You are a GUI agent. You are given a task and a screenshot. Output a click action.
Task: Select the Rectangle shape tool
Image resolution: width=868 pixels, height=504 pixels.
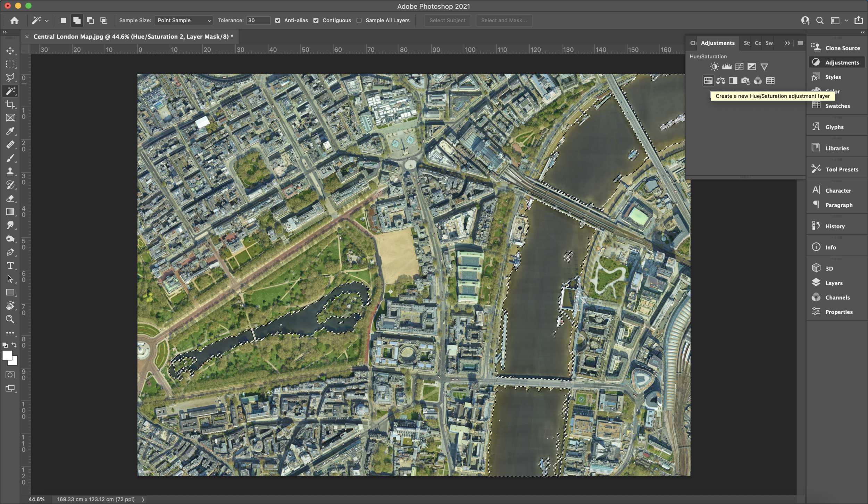(10, 293)
